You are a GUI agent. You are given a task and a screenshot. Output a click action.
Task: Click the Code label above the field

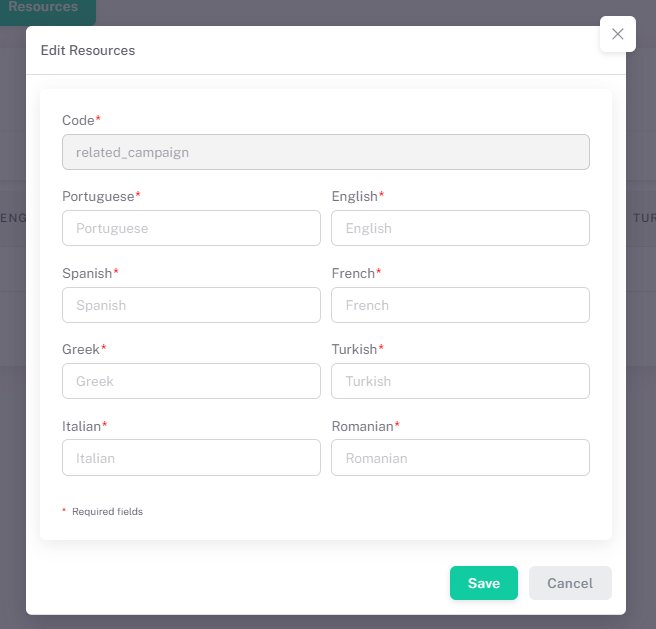[78, 120]
